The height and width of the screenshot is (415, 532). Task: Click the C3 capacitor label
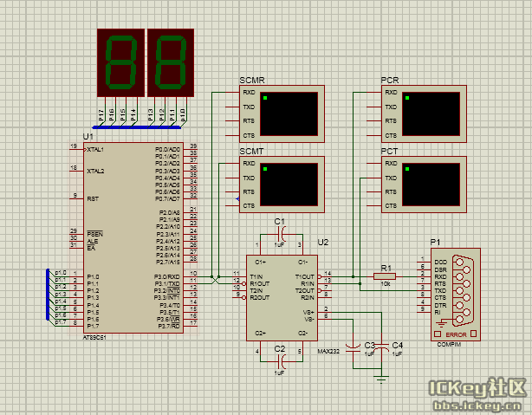tap(369, 345)
